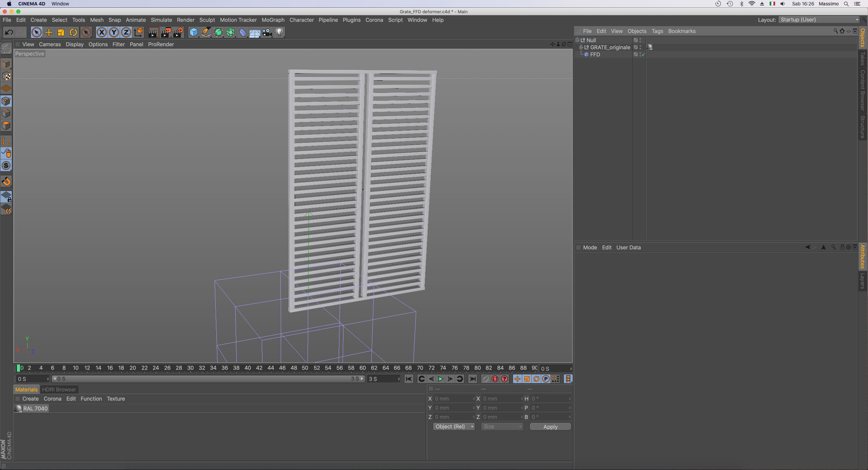Open Edit Render Settings icon
Screen dimensions: 868x470
(x=178, y=33)
